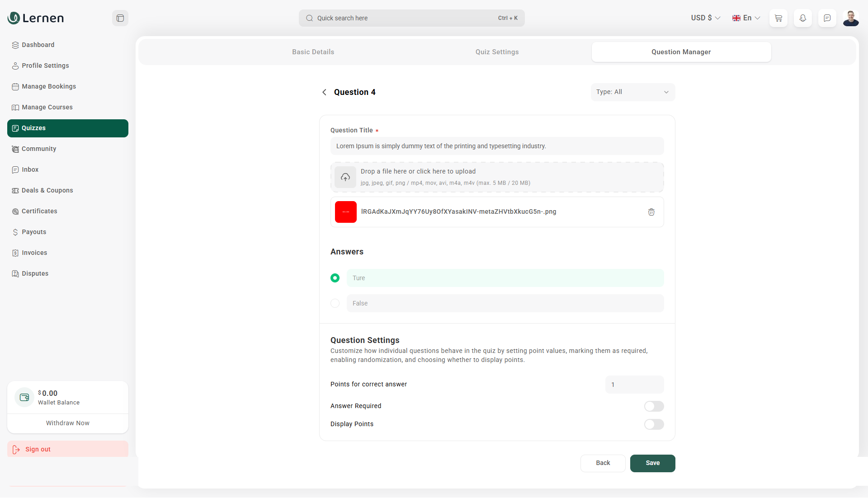The width and height of the screenshot is (868, 498).
Task: Click the sidebar collapse icon
Action: (x=120, y=18)
